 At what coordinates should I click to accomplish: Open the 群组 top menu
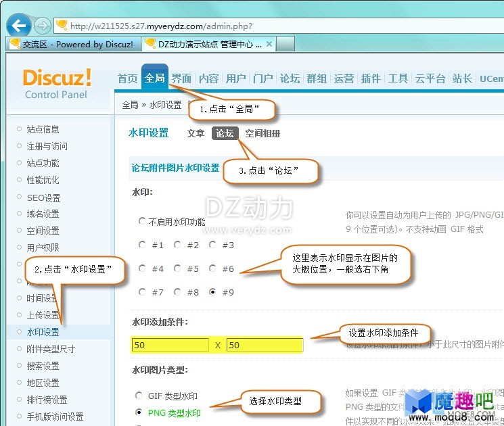[317, 78]
